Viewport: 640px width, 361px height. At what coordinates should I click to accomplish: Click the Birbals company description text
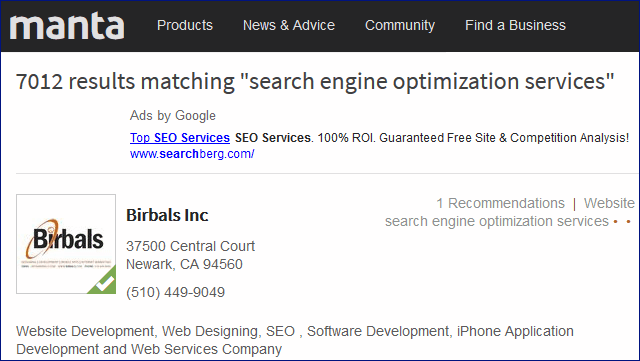pyautogui.click(x=295, y=340)
